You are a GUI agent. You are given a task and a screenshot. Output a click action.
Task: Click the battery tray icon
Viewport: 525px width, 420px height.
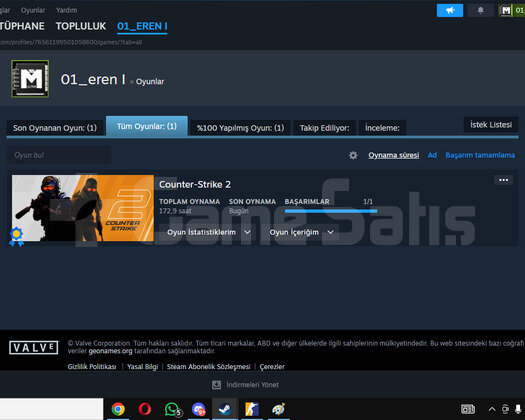click(x=468, y=409)
